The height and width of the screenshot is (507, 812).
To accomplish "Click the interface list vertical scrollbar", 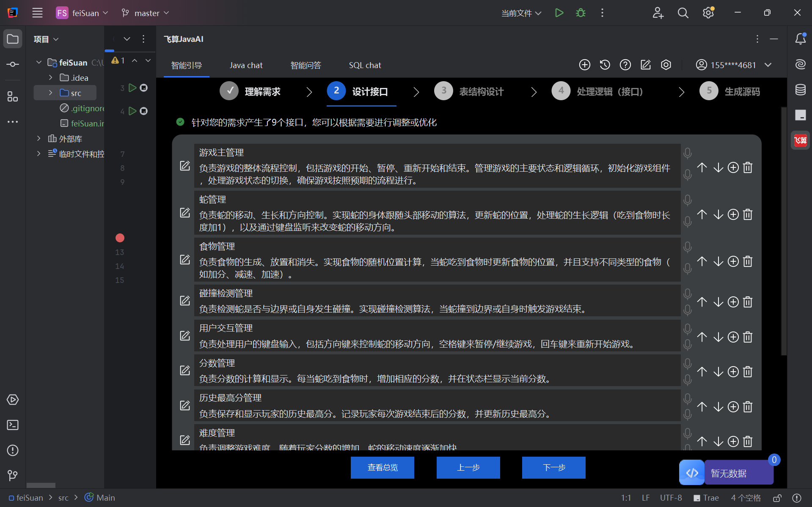I will 784,230.
